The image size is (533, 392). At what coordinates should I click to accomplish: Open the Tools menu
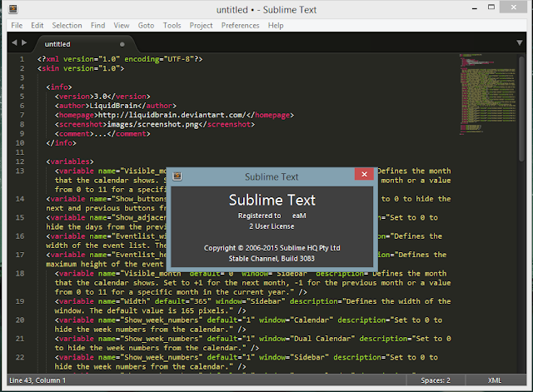(172, 26)
